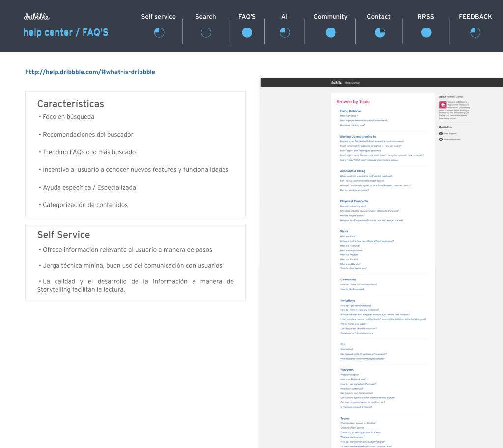Open the Players & Prospects topic

[354, 201]
